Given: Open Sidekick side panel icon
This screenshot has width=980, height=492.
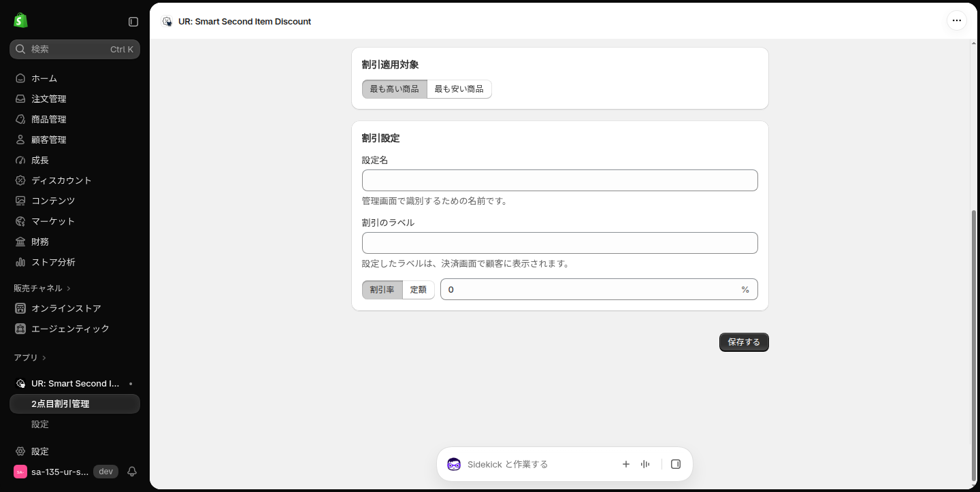Looking at the screenshot, I should click(676, 464).
